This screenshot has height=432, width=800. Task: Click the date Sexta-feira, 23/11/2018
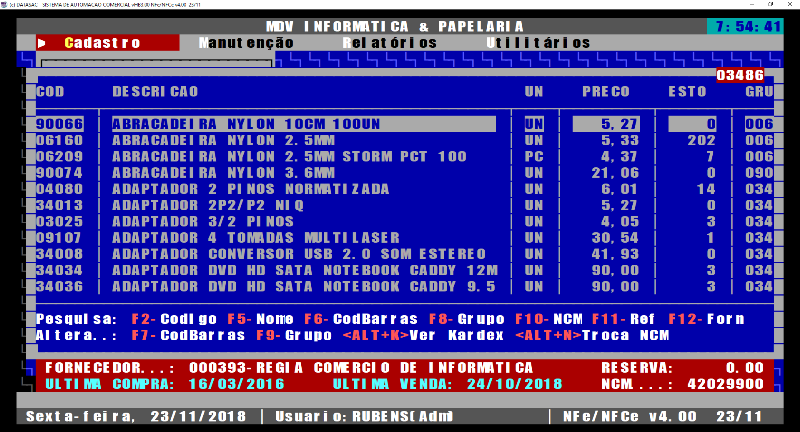(x=136, y=417)
